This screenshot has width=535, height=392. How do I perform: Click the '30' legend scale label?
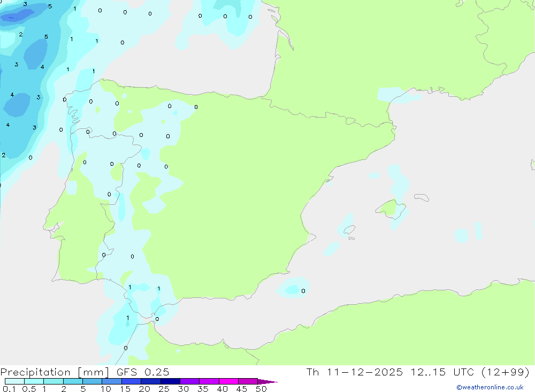(x=184, y=389)
